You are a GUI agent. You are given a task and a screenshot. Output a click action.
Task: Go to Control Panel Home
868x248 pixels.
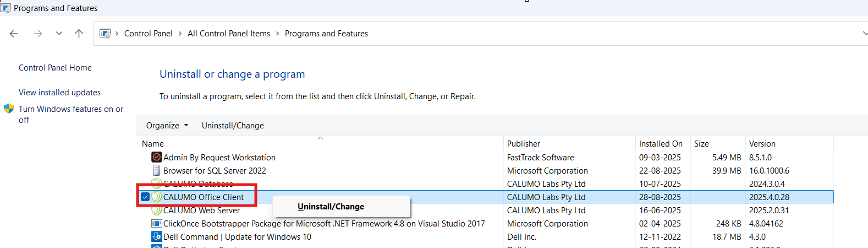click(x=55, y=68)
